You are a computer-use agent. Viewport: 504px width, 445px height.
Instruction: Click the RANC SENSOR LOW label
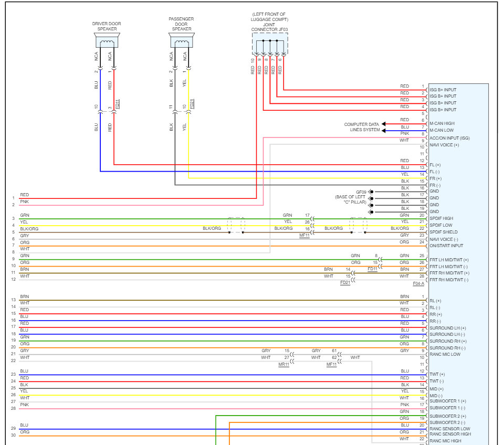click(x=450, y=429)
